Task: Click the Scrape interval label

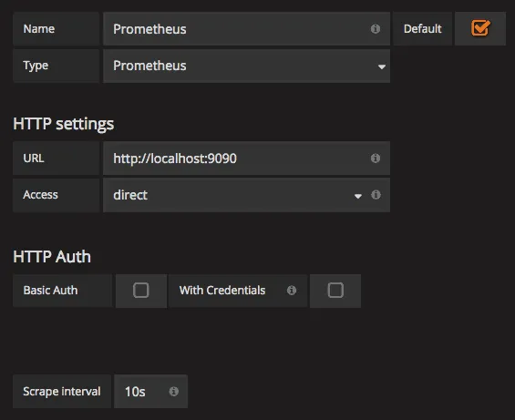Action: (x=62, y=392)
